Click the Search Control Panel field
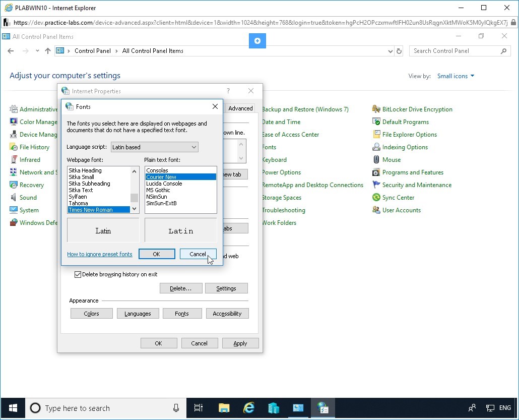 (460, 51)
